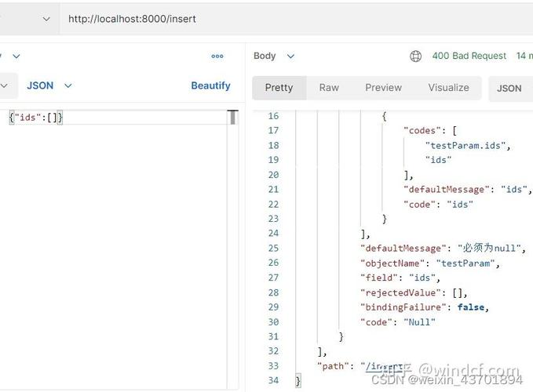Viewport: 533px width, 392px height.
Task: Click the 400 Bad Request status
Action: (469, 56)
